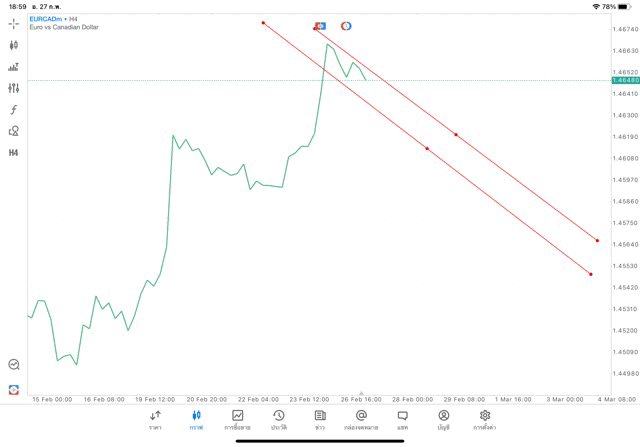Screen dimensions: 640x447
Task: Open the drawing objects shapes tool
Action: [x=14, y=130]
